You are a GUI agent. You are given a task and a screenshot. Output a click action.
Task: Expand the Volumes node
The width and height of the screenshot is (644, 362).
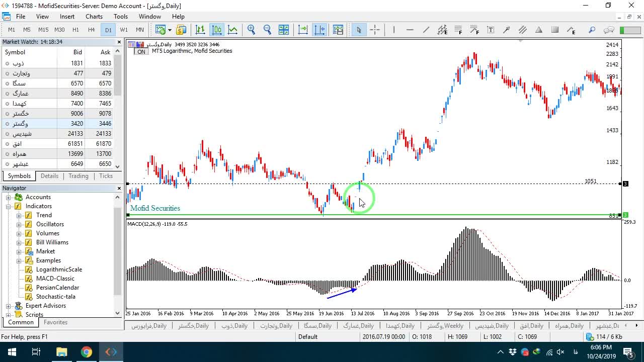click(x=19, y=233)
